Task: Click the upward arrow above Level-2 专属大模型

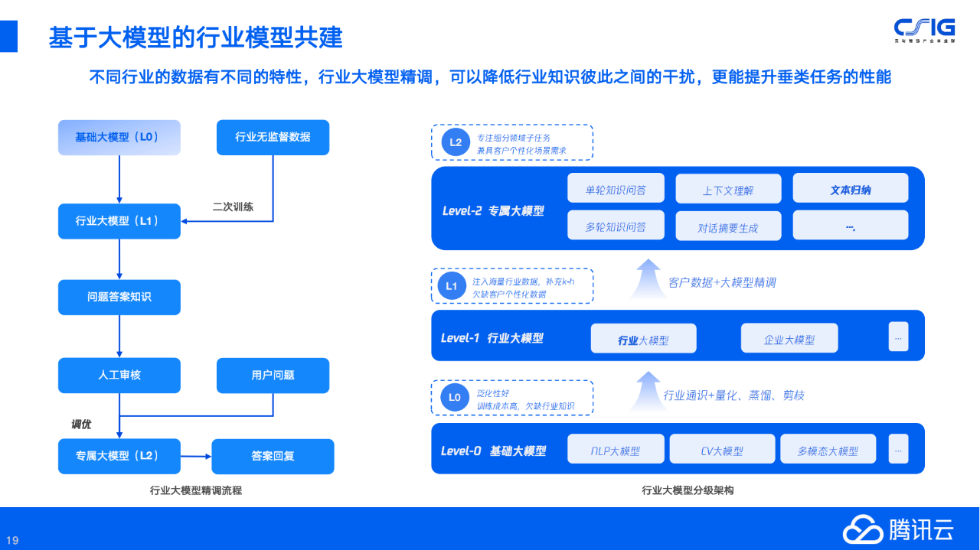Action: pyautogui.click(x=648, y=274)
